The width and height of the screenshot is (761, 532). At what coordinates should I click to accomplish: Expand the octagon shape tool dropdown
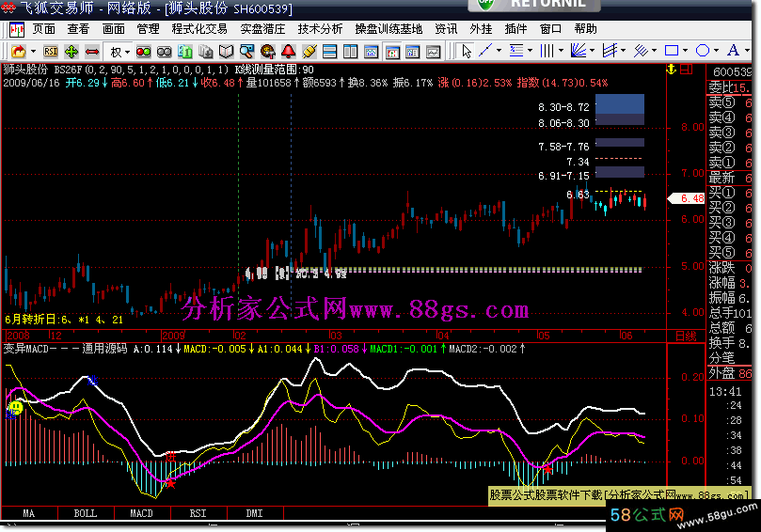tap(716, 51)
